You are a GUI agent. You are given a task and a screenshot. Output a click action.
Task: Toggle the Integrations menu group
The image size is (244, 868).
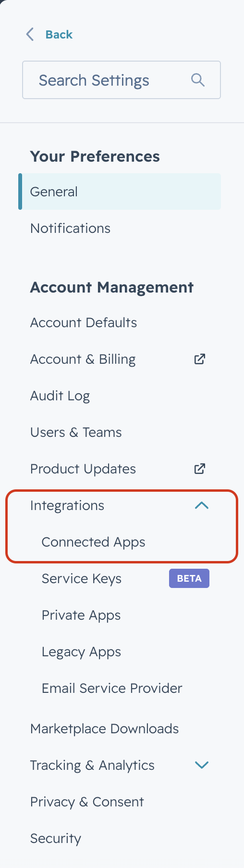pos(120,505)
